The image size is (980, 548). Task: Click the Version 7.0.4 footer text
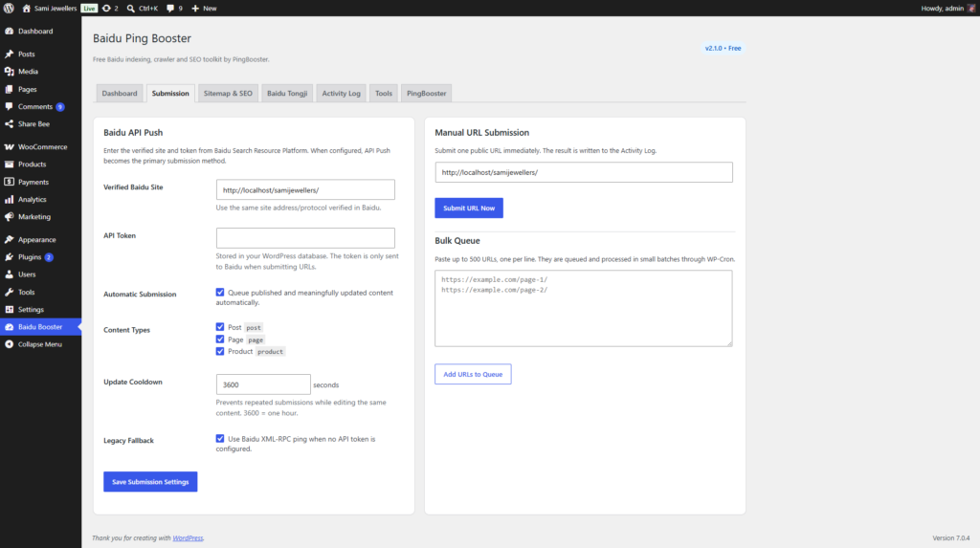(x=951, y=538)
